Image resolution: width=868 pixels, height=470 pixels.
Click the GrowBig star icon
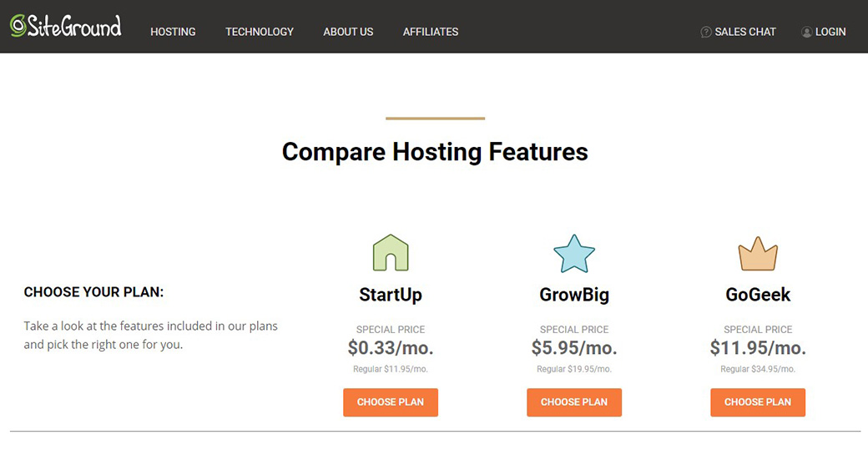pos(574,254)
